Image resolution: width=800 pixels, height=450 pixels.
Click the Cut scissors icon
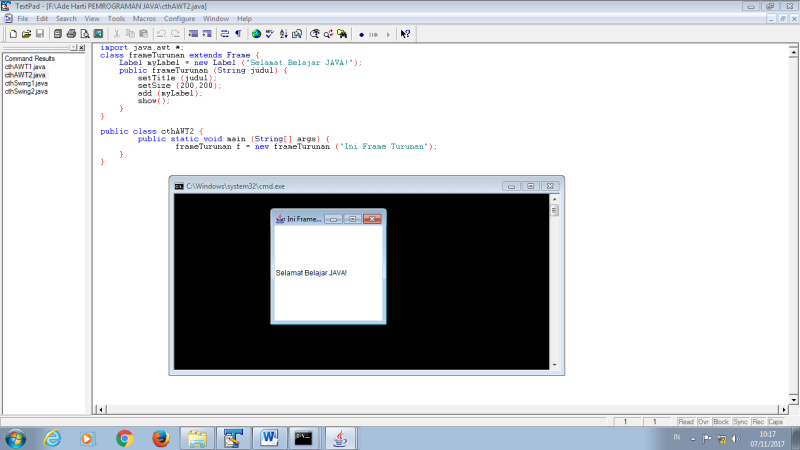[x=117, y=34]
